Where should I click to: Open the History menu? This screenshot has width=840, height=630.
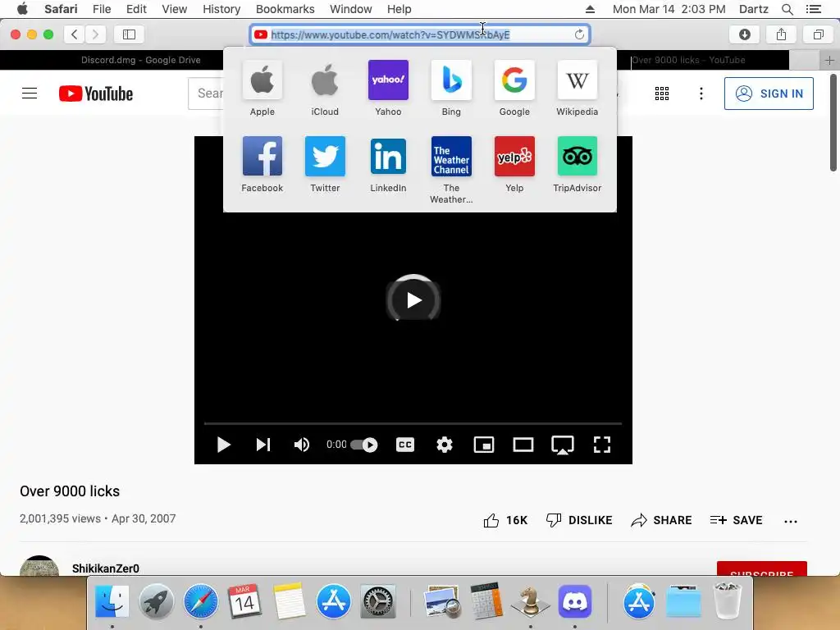click(x=221, y=9)
